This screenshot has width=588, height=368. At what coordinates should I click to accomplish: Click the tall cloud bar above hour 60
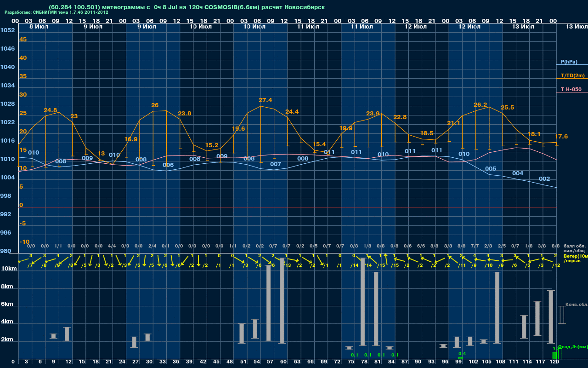[x=283, y=301]
